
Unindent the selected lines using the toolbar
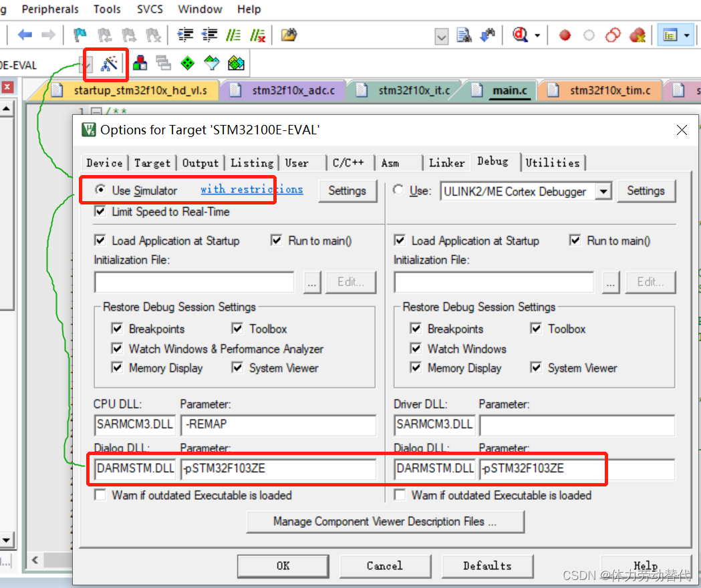pos(209,35)
